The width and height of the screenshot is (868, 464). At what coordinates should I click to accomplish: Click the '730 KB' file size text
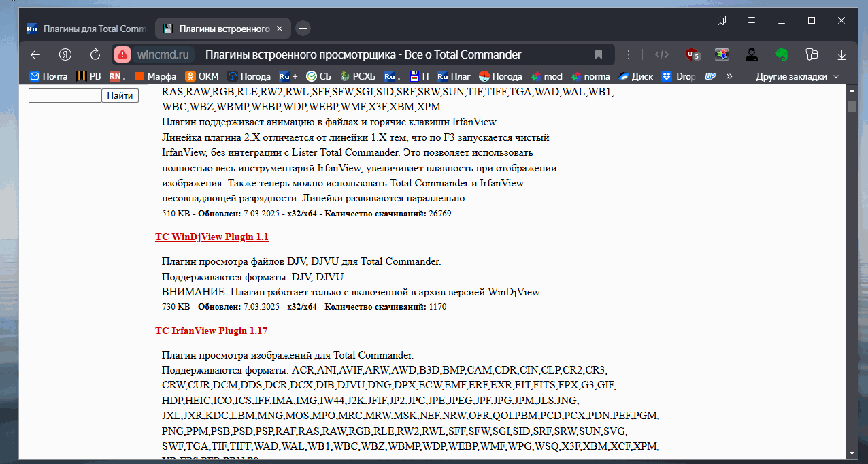176,307
